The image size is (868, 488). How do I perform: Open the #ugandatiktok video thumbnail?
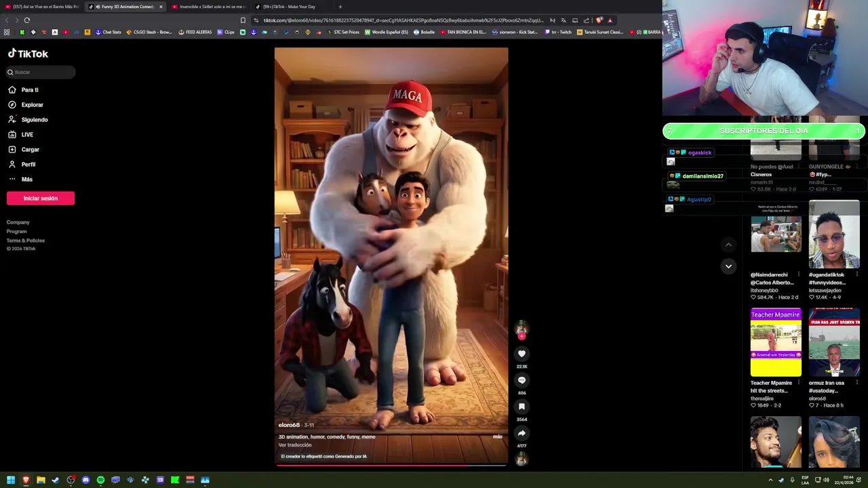pos(834,235)
